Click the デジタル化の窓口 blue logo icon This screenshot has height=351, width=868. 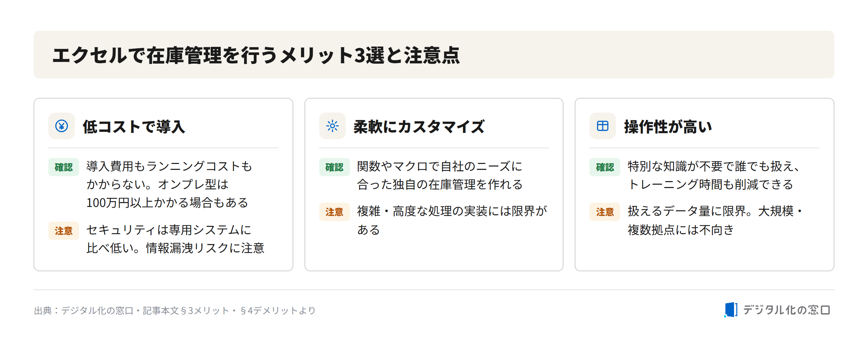click(730, 310)
